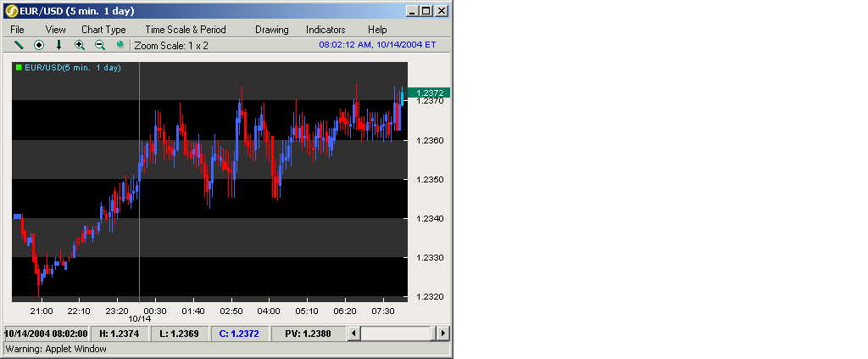Open the Drawing menu

[272, 30]
